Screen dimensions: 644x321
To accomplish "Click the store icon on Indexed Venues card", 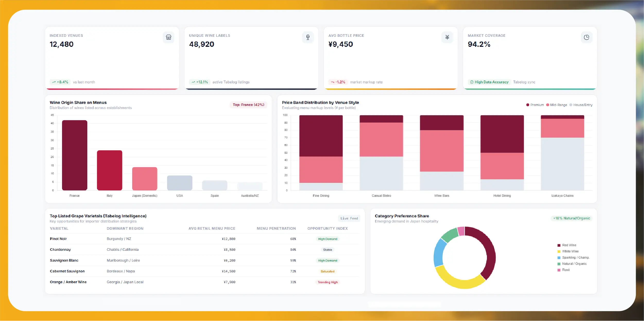I will [168, 37].
